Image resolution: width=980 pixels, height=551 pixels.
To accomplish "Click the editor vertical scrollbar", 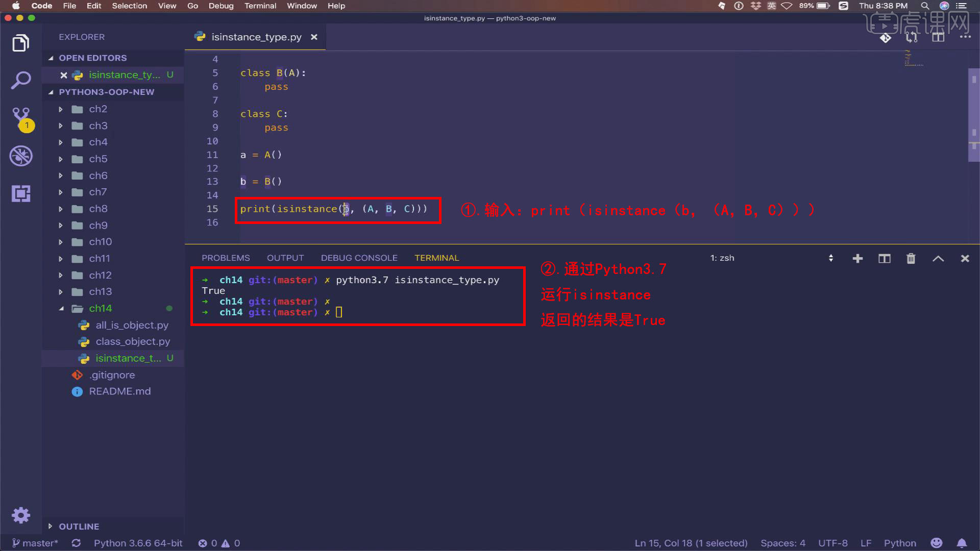I will click(x=974, y=115).
